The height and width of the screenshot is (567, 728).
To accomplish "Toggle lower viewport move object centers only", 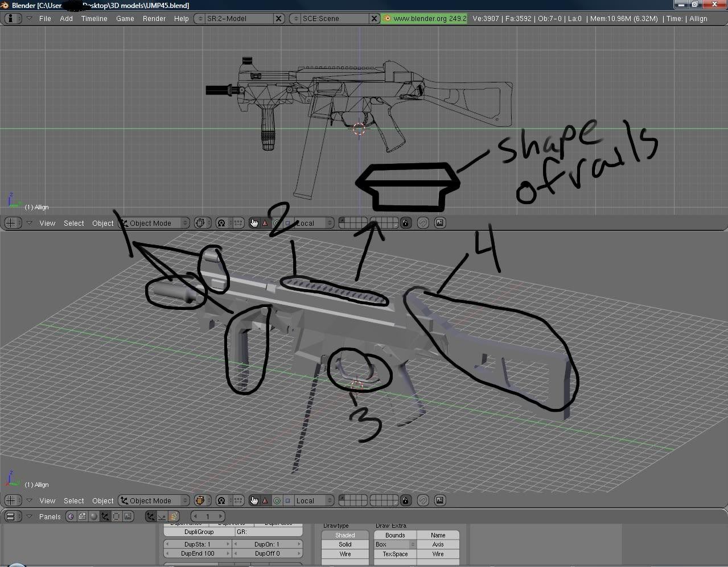I will coord(238,500).
